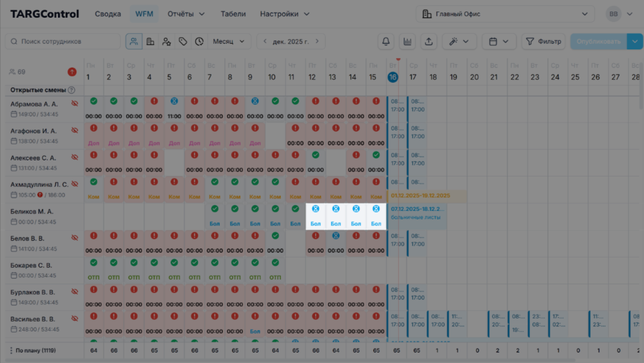This screenshot has height=363, width=644.
Task: Click the Фильтр button
Action: (x=544, y=42)
